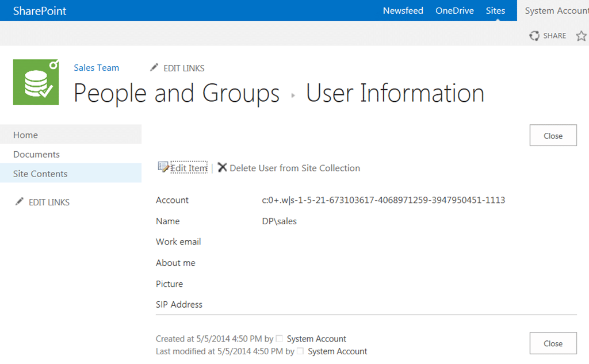Click the DP\sales name value
589x364 pixels.
tap(279, 221)
